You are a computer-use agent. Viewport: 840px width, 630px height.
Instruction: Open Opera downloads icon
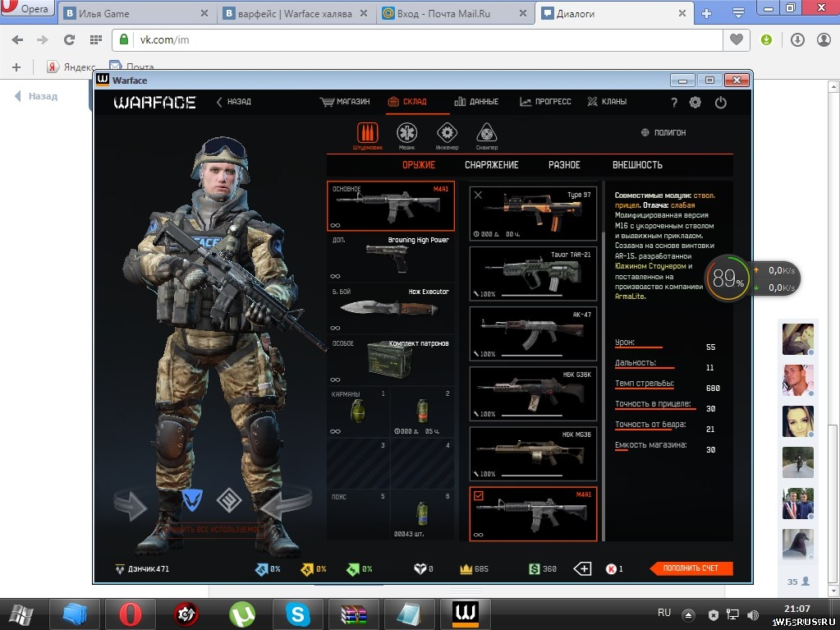coord(797,39)
